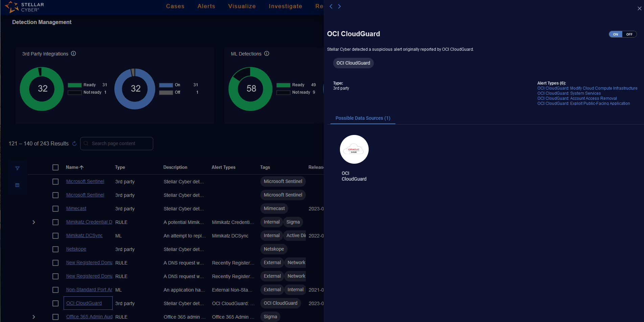The height and width of the screenshot is (322, 644).
Task: Select the Possible Data Sources tab
Action: (363, 118)
